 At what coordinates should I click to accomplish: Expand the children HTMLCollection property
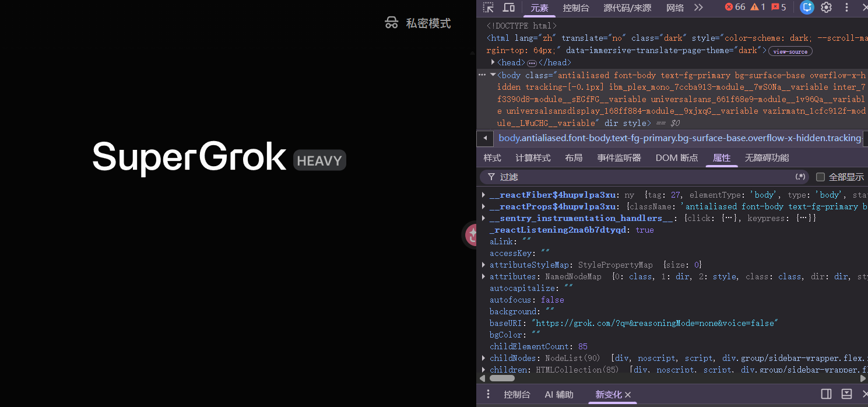tap(484, 370)
